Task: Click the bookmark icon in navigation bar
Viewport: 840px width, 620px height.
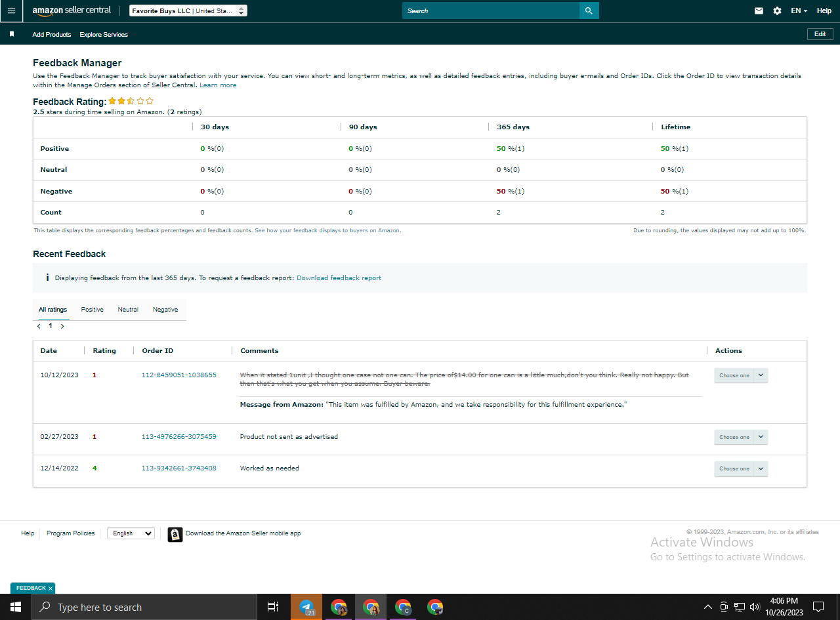Action: [12, 34]
